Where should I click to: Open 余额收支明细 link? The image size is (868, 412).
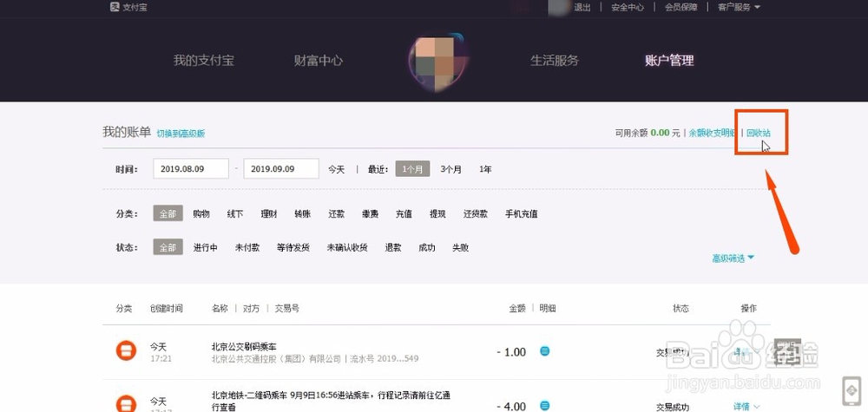pos(712,133)
